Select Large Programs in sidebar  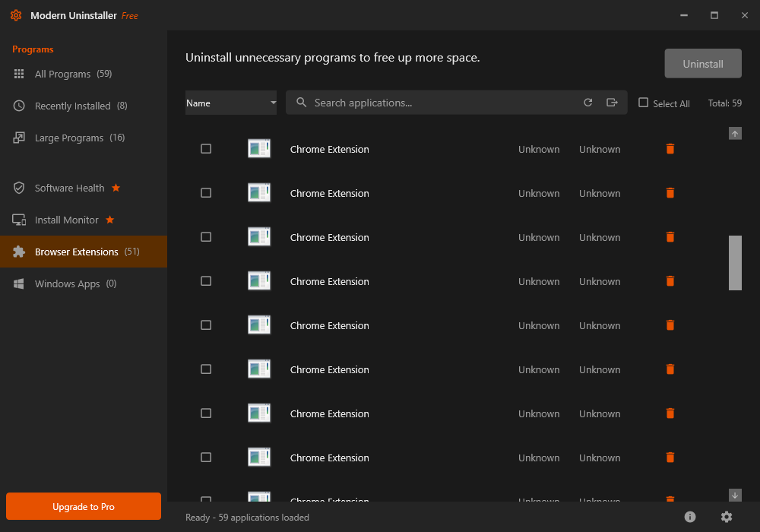click(84, 138)
